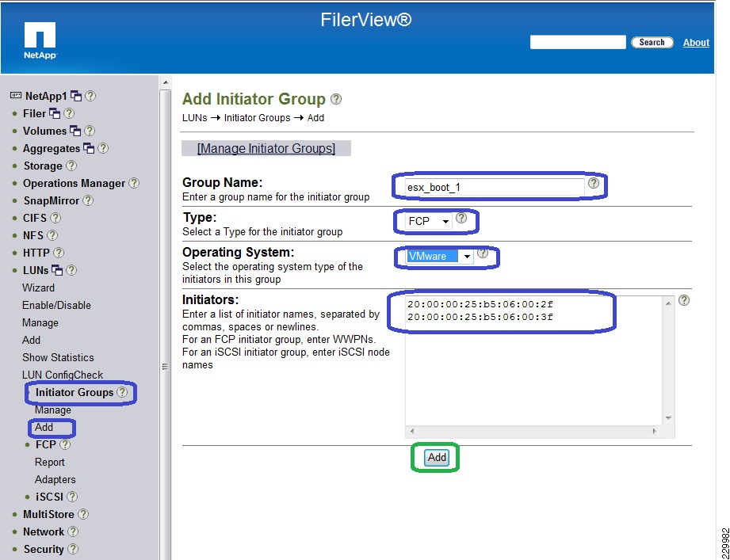
Task: Click help icon next to Aggregates
Action: pyautogui.click(x=103, y=148)
